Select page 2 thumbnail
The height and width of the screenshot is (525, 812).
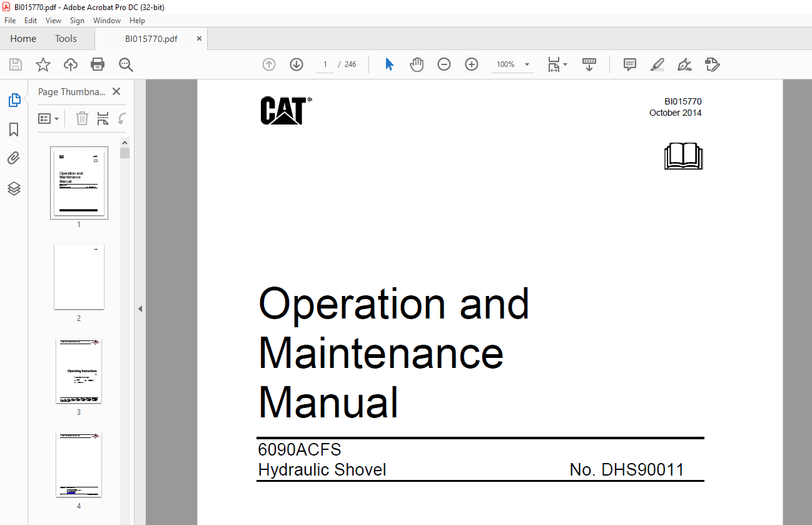coord(79,277)
